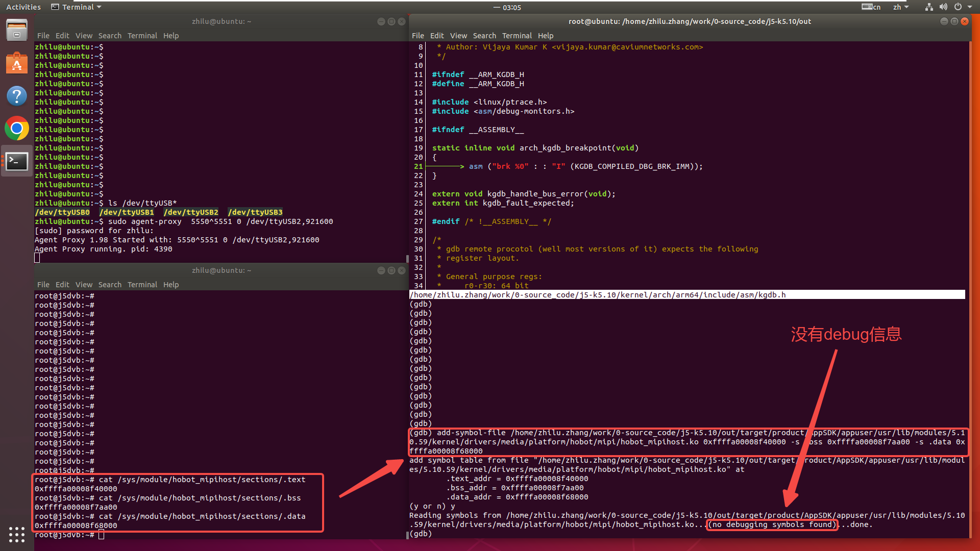Open File menu in top-left zhilu terminal
Image resolution: width=980 pixels, height=551 pixels.
point(43,36)
